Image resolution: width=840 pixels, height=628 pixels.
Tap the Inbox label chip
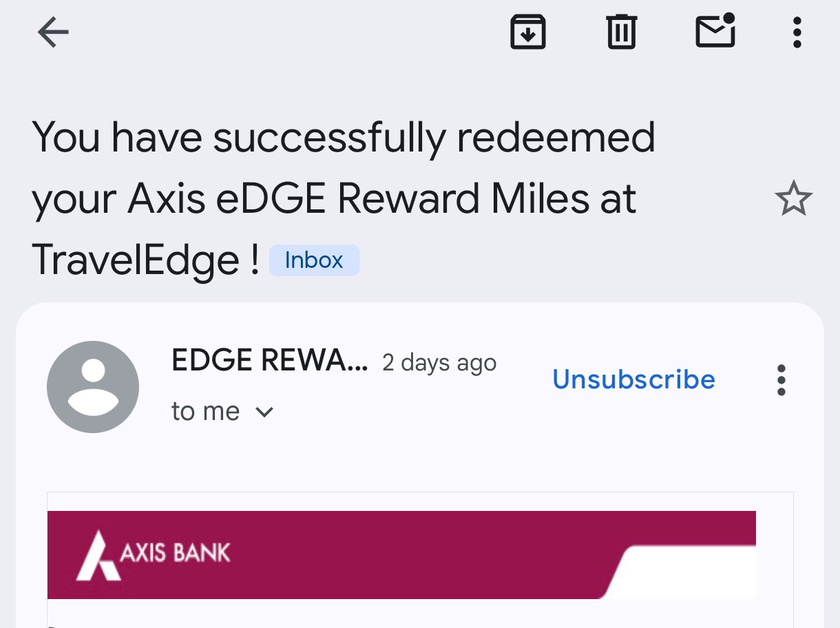(x=314, y=260)
